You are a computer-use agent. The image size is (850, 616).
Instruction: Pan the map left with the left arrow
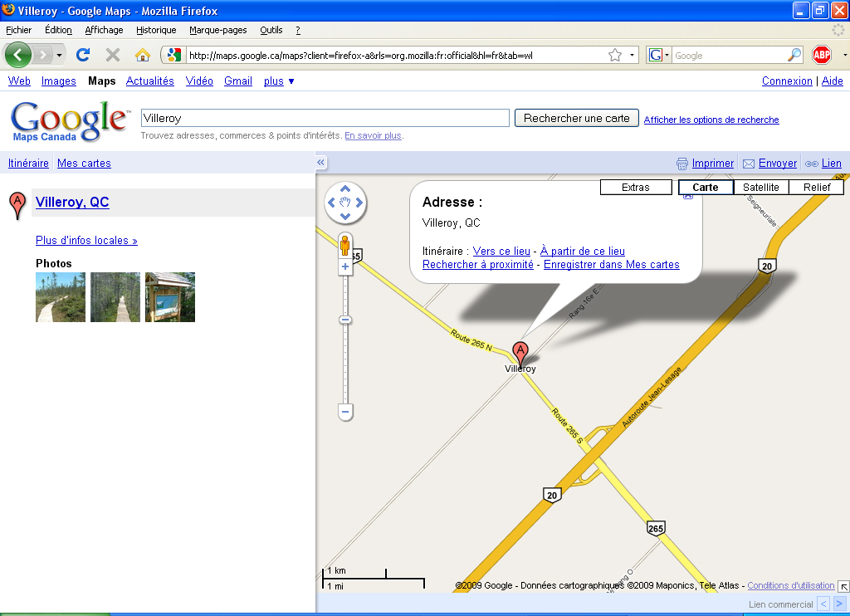tap(331, 203)
